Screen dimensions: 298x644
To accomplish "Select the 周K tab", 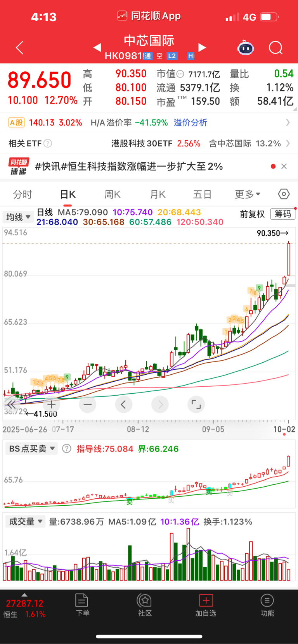I will coord(113,194).
